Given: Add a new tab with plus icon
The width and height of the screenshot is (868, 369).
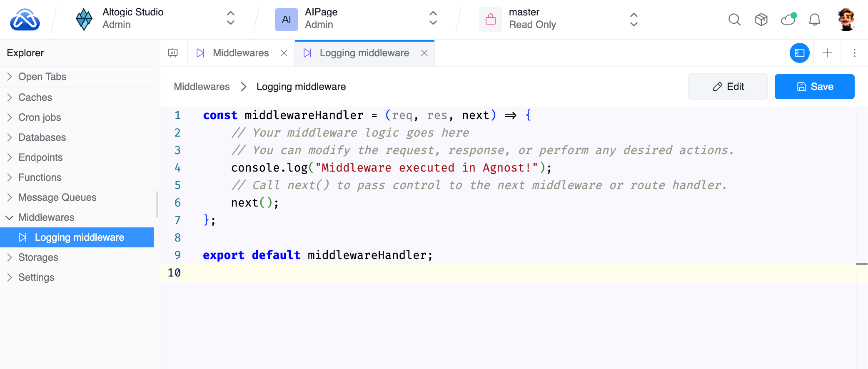Looking at the screenshot, I should [827, 53].
